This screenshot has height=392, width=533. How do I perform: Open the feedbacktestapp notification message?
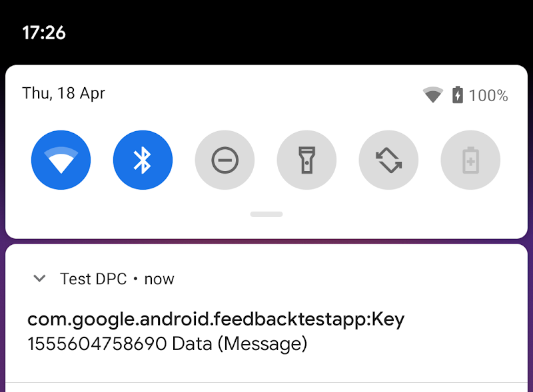pos(216,331)
